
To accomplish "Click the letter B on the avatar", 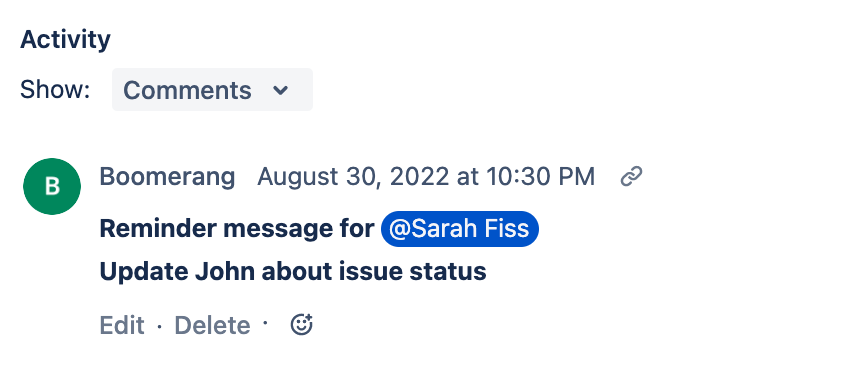I will (x=52, y=187).
